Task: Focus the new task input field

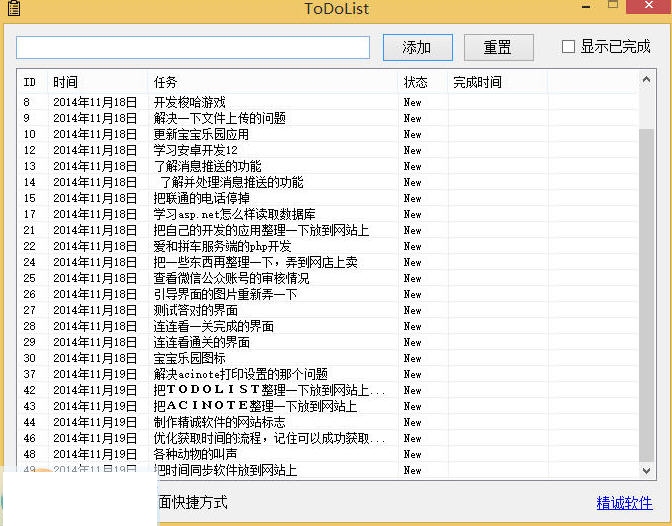Action: tap(193, 47)
